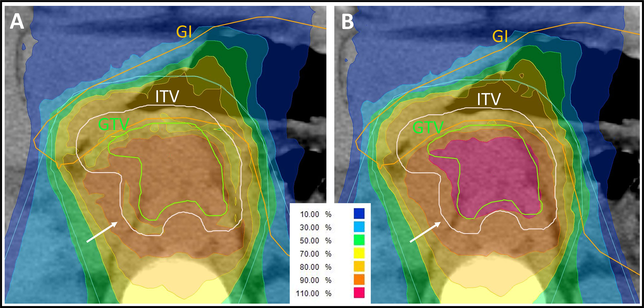Click the 70.00 % yellow color swatch
644x308 pixels.
(x=359, y=253)
